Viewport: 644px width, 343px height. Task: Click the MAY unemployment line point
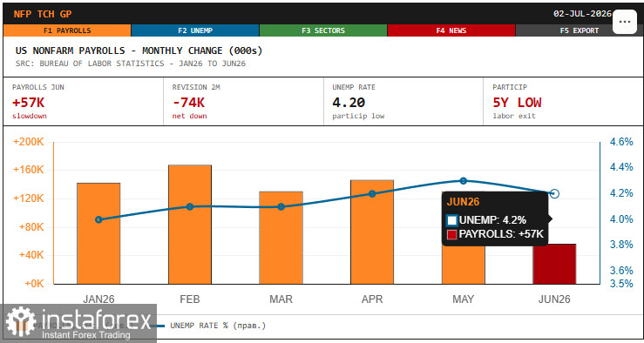click(x=464, y=181)
